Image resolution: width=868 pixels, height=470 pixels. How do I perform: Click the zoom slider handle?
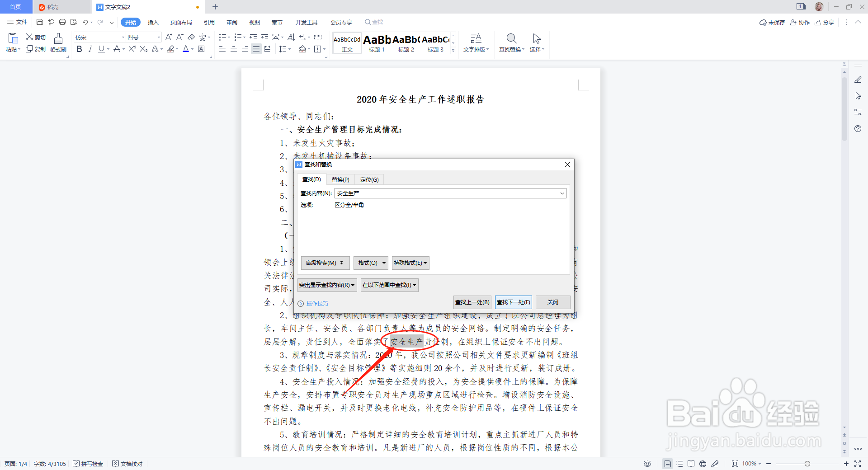tap(807, 464)
